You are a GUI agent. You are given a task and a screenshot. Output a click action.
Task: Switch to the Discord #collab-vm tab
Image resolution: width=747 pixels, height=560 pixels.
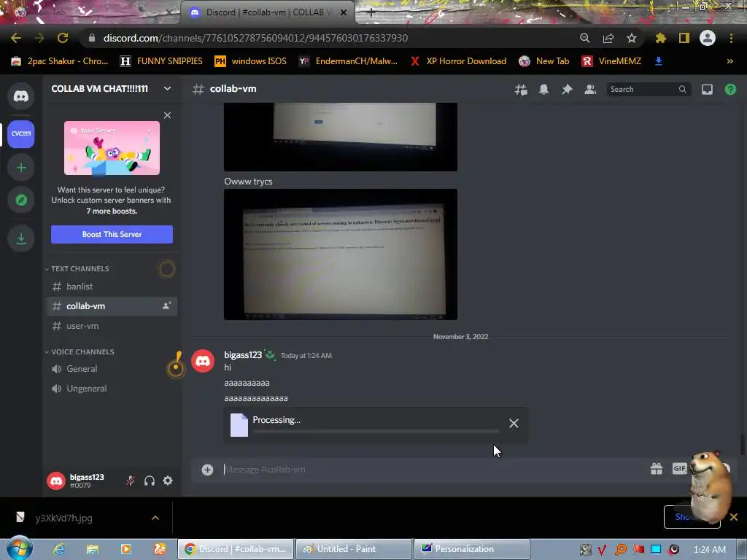268,12
